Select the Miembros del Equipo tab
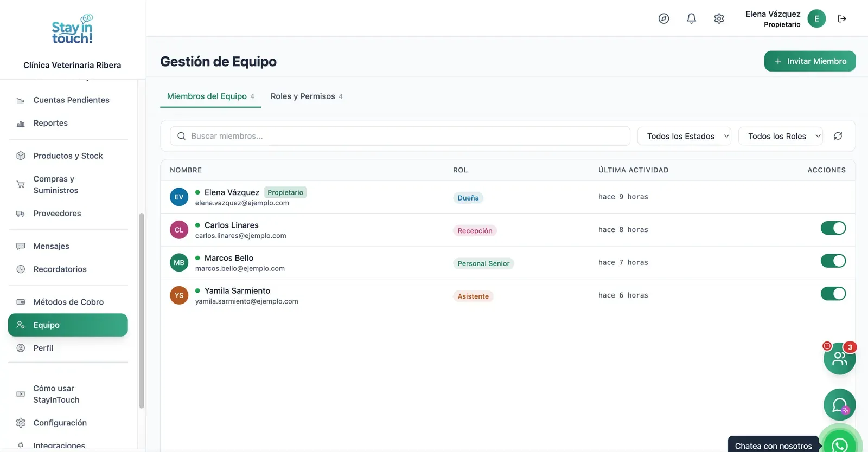868x452 pixels. pos(210,96)
